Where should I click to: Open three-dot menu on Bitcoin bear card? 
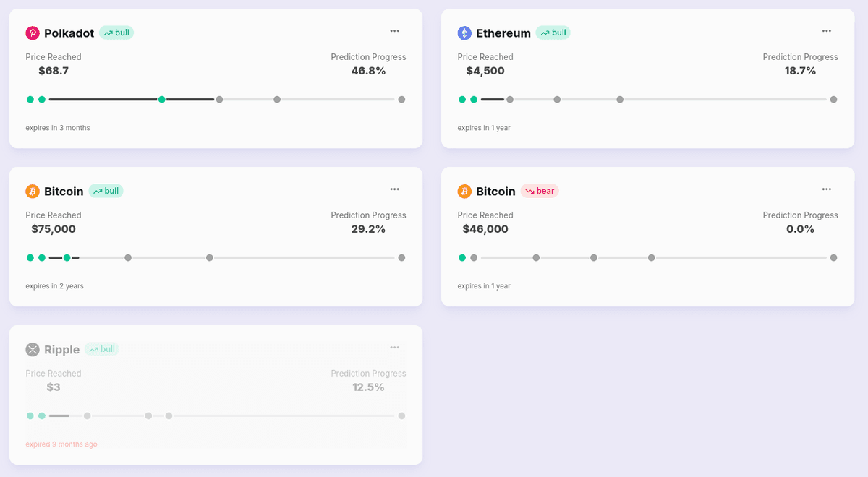[826, 189]
